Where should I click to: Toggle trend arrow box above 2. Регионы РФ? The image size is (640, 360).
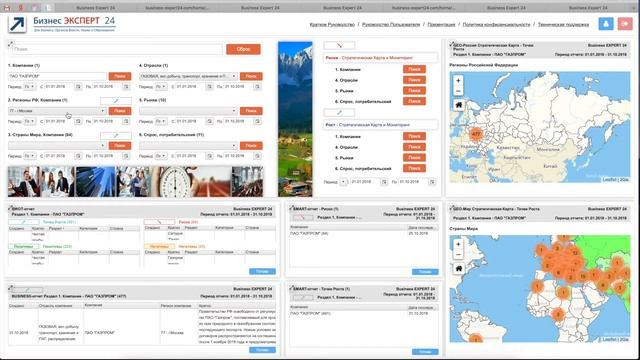coord(116,100)
